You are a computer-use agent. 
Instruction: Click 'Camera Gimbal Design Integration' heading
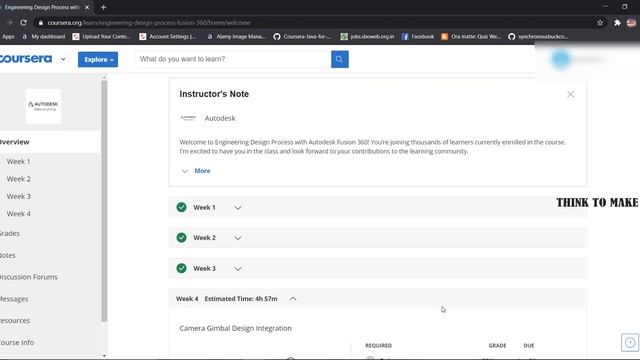pyautogui.click(x=236, y=328)
